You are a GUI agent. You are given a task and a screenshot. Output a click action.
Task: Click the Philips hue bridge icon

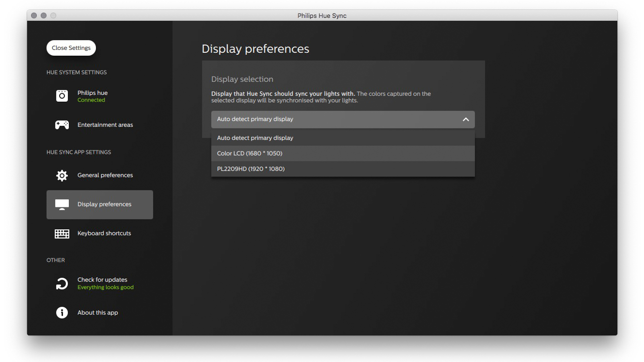[x=62, y=96]
